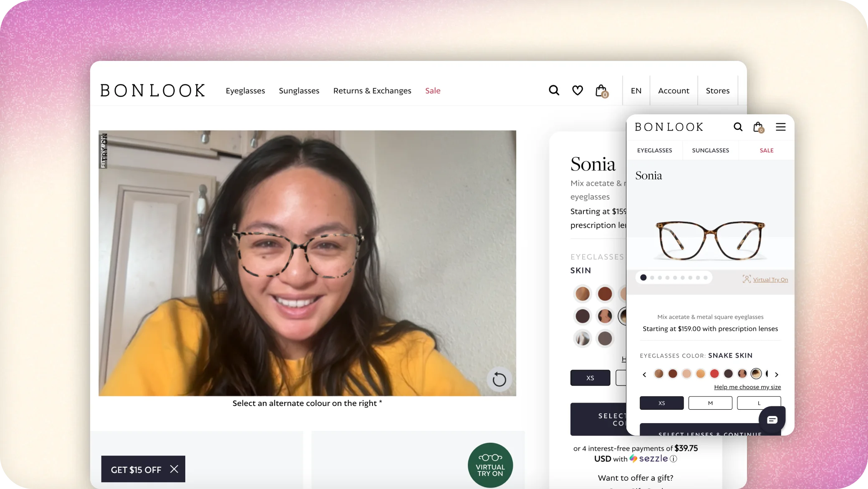Open Help me choose my size link
The width and height of the screenshot is (868, 489).
tap(747, 387)
